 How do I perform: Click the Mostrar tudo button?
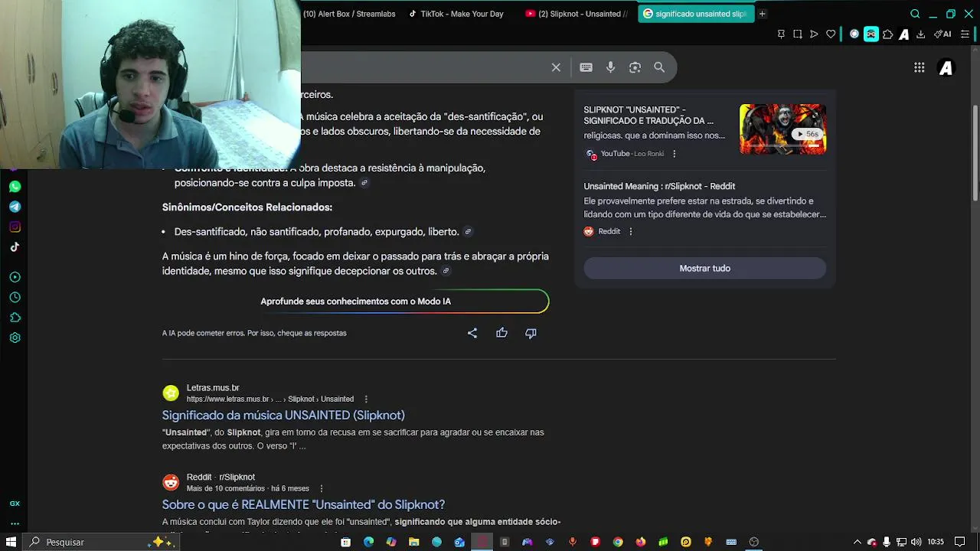[704, 269]
